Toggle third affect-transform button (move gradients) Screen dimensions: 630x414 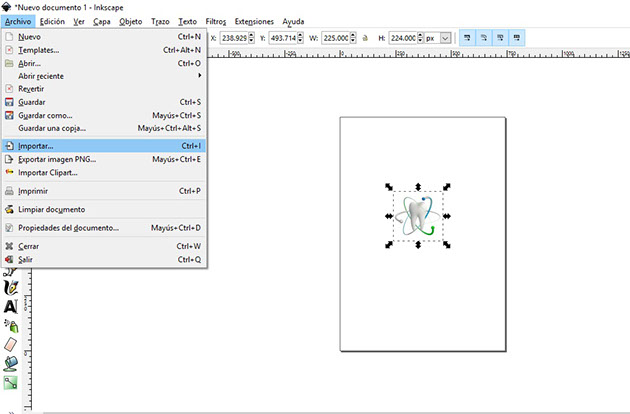[x=500, y=38]
